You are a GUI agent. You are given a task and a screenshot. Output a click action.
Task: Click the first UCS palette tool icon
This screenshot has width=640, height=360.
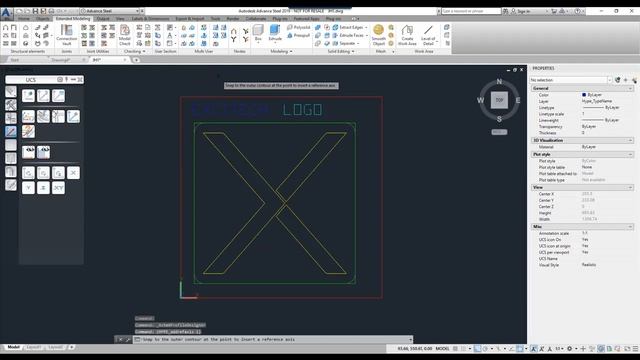[x=28, y=96]
